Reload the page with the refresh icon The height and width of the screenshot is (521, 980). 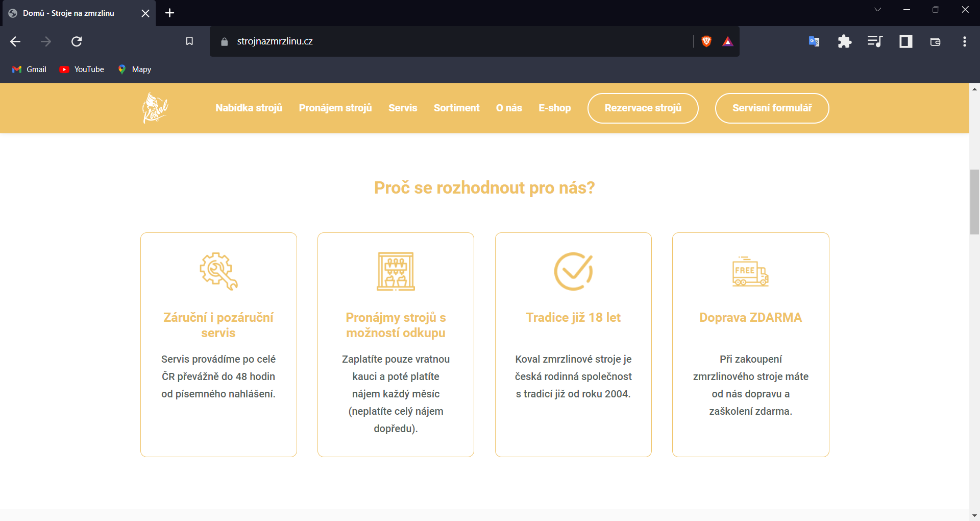[77, 41]
